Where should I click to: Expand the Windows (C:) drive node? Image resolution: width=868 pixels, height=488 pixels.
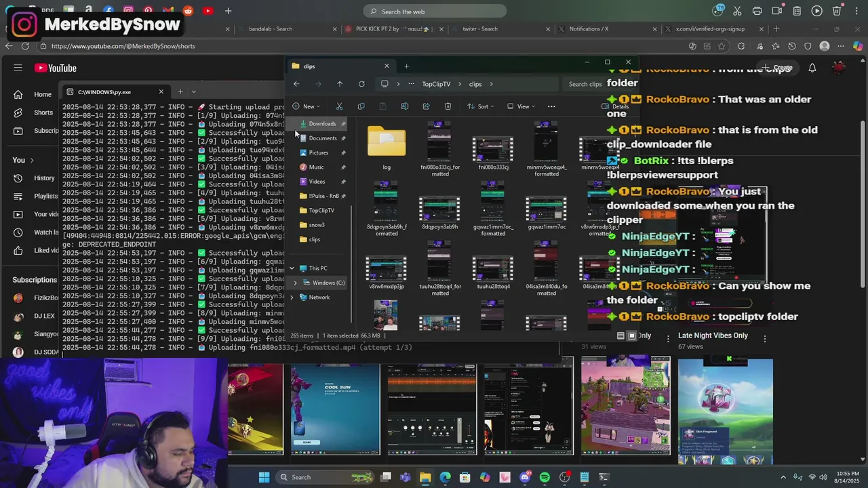(295, 283)
